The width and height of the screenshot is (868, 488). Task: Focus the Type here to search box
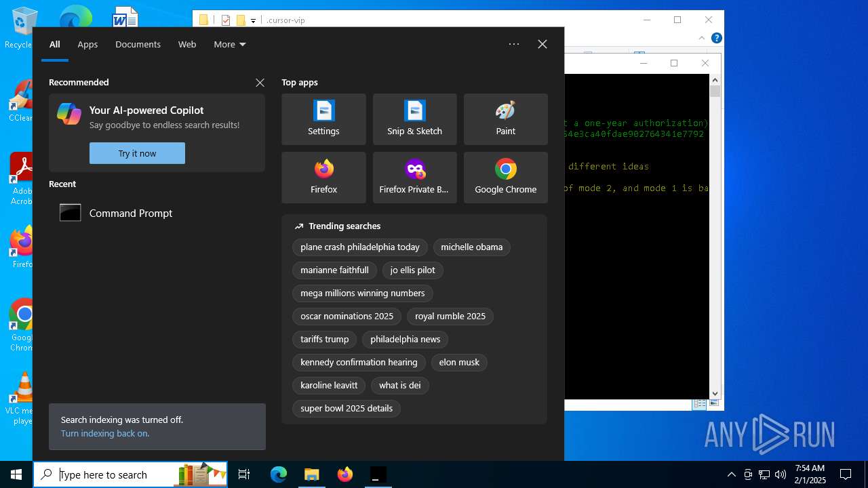(130, 474)
